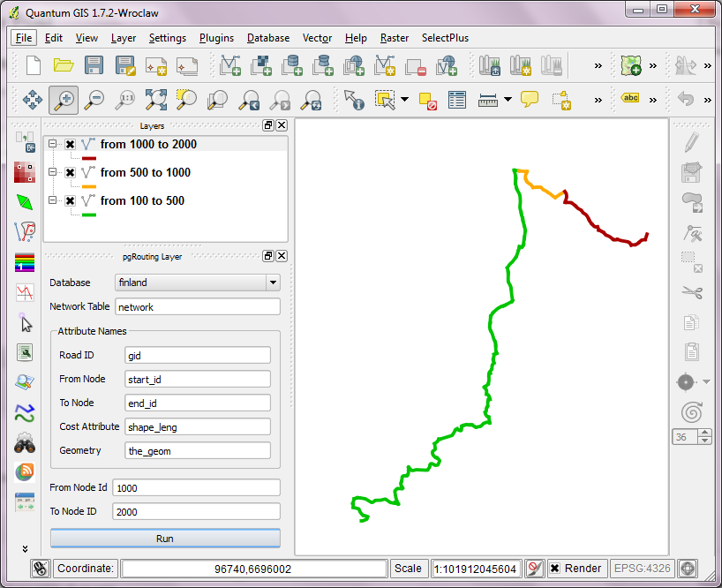The image size is (722, 588).
Task: Toggle visibility of 'from 1000 to 2000' layer
Action: (70, 145)
